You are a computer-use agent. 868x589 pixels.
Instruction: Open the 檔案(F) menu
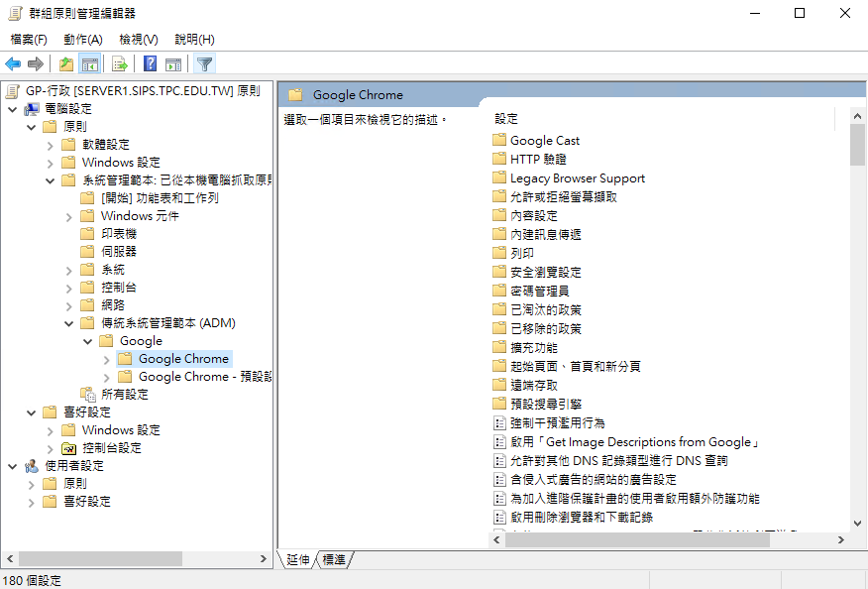[x=29, y=40]
